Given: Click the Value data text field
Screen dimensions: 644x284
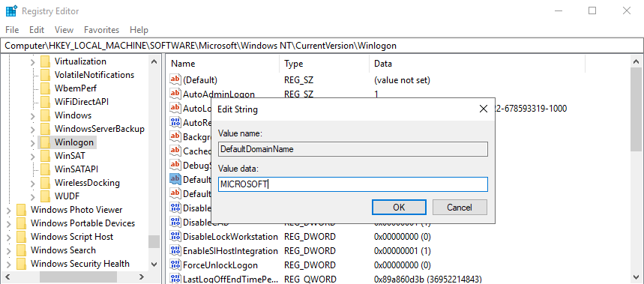Looking at the screenshot, I should [353, 184].
